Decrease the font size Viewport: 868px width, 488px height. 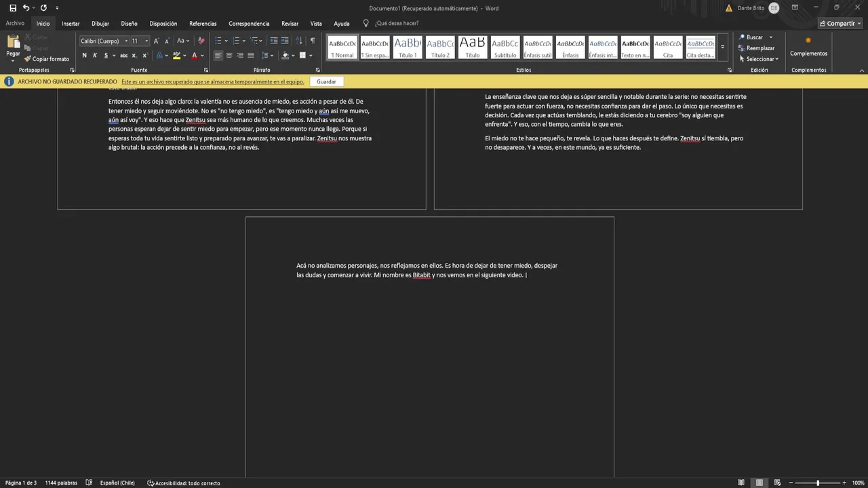point(167,41)
